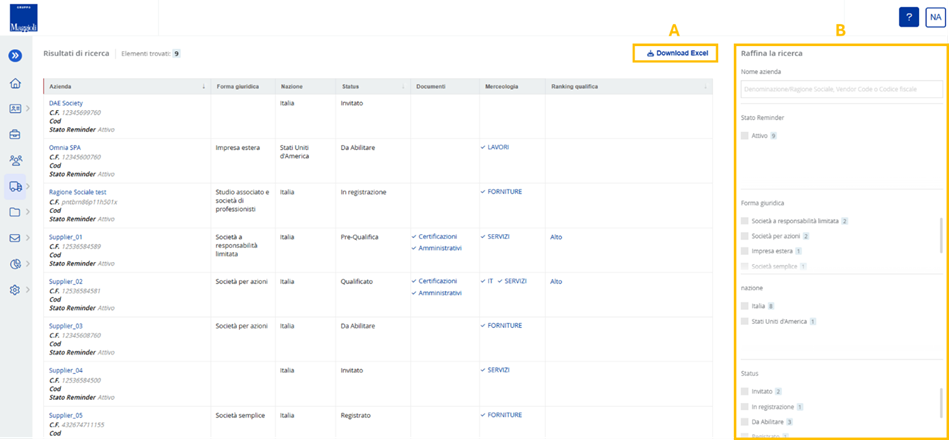Open Omnia SPA company link
Viewport: 949px width, 440px height.
pyautogui.click(x=65, y=148)
